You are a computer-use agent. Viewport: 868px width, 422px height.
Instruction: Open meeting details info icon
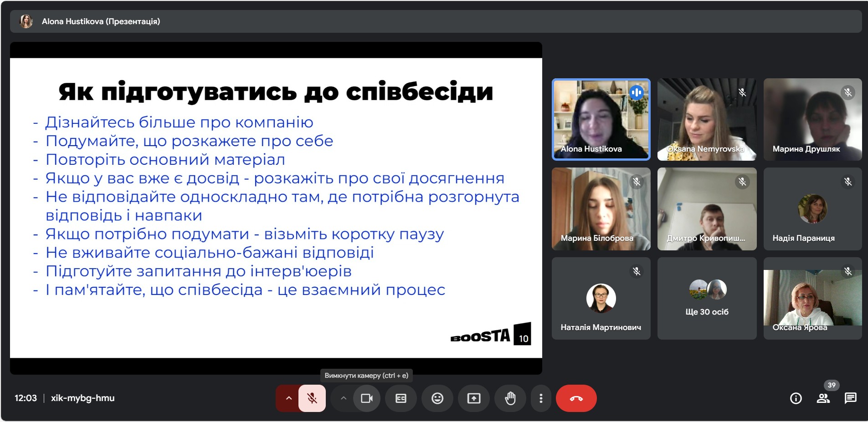796,399
